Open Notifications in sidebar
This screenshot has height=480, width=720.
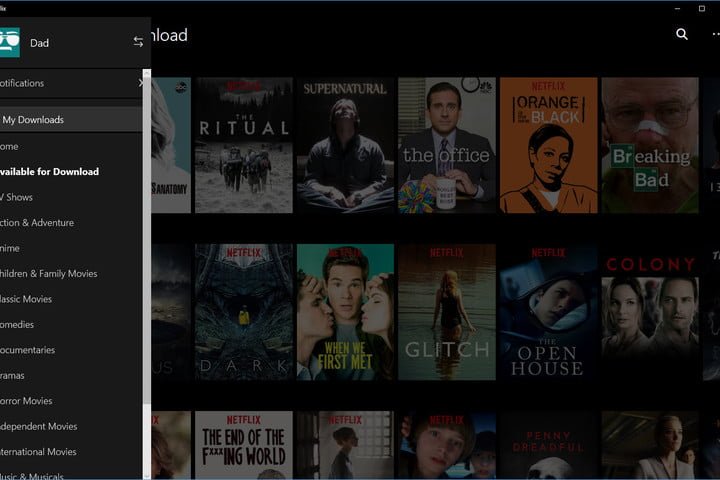[x=69, y=83]
